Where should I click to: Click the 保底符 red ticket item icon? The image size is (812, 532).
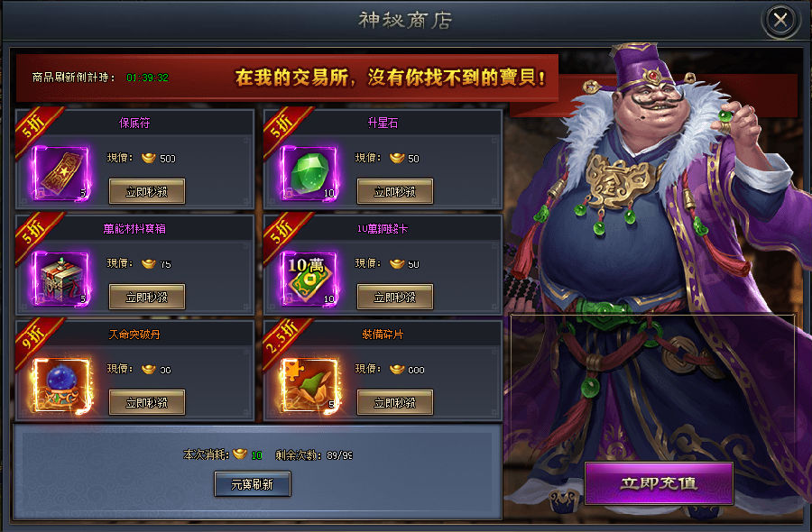click(60, 173)
